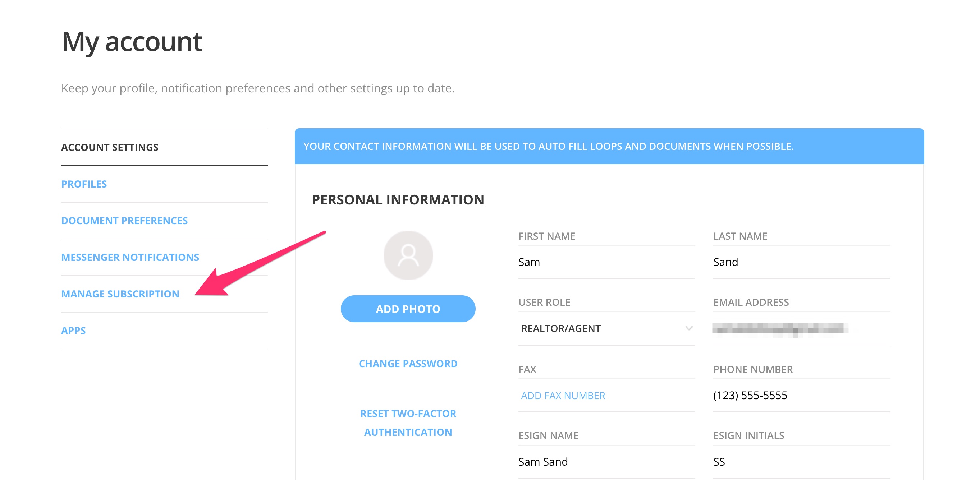The width and height of the screenshot is (980, 480).
Task: Select Manage Subscription in sidebar
Action: point(120,294)
